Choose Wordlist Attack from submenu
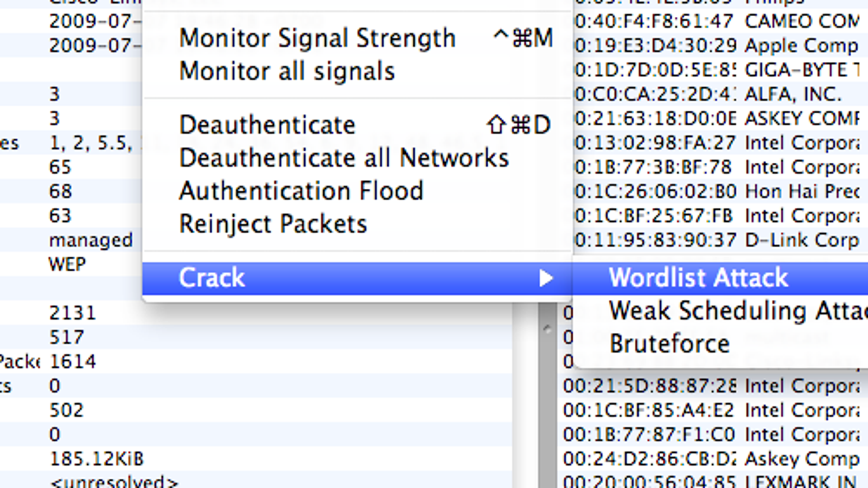Image resolution: width=868 pixels, height=488 pixels. (720, 278)
